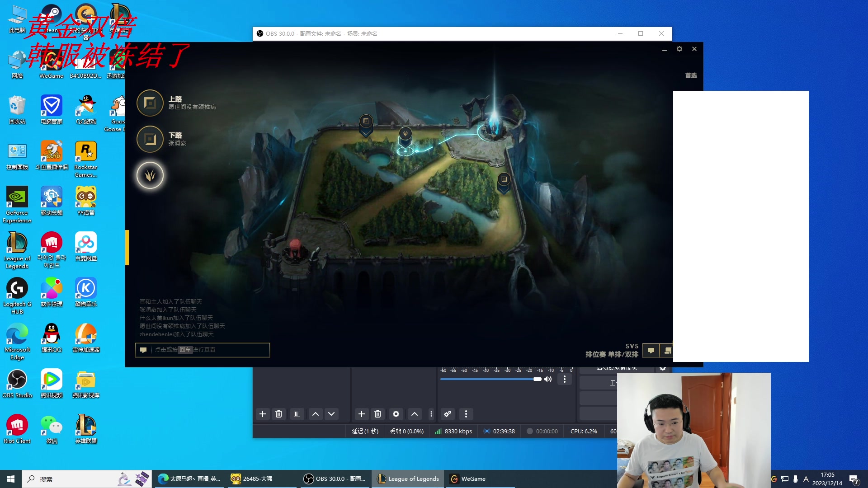Switch to the WeGame taskbar item

click(481, 479)
